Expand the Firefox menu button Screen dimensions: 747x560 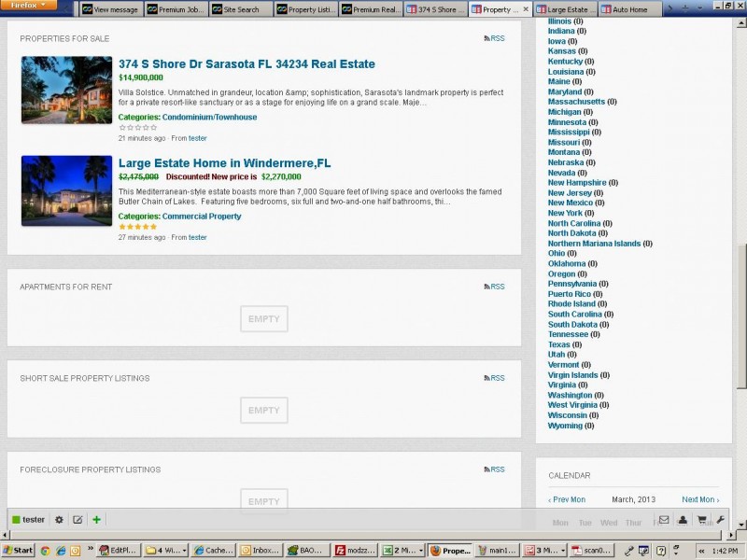coord(29,5)
